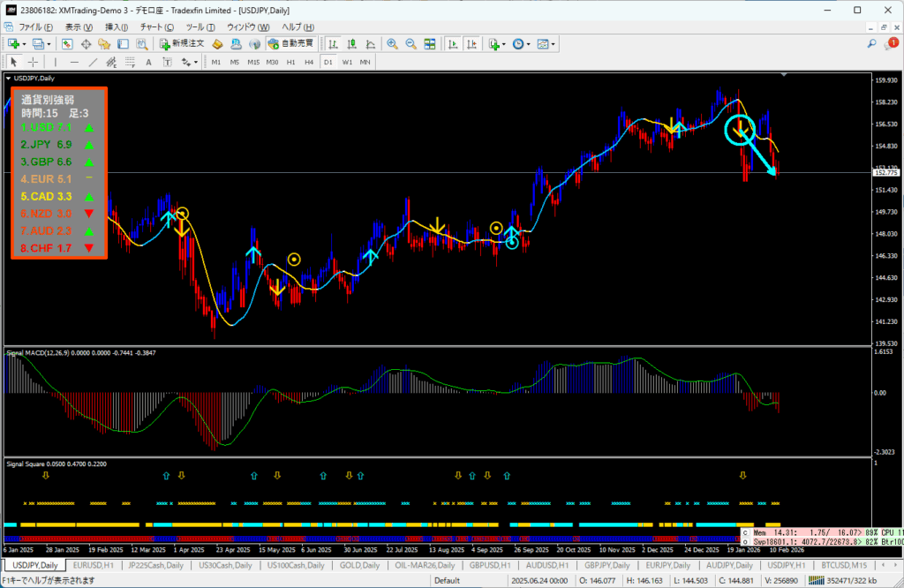This screenshot has width=904, height=588.
Task: Click the Zoom In magnifier icon
Action: (x=392, y=44)
